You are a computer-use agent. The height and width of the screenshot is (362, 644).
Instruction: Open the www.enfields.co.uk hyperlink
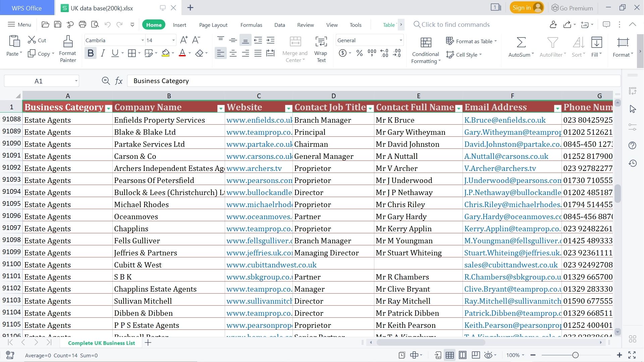[258, 120]
